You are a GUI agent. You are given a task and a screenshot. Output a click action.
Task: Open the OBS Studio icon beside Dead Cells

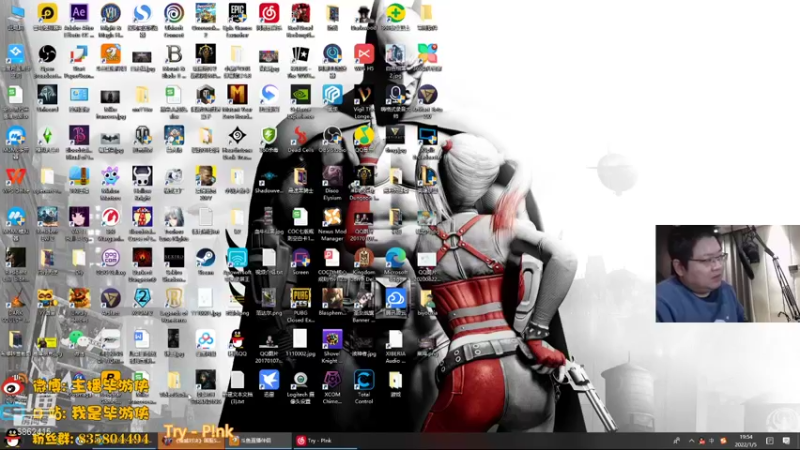pos(332,136)
